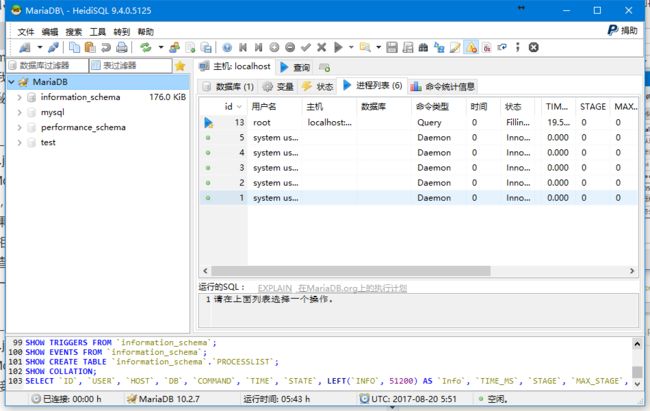Open the 转到 menu
The image size is (650, 411).
pos(122,32)
